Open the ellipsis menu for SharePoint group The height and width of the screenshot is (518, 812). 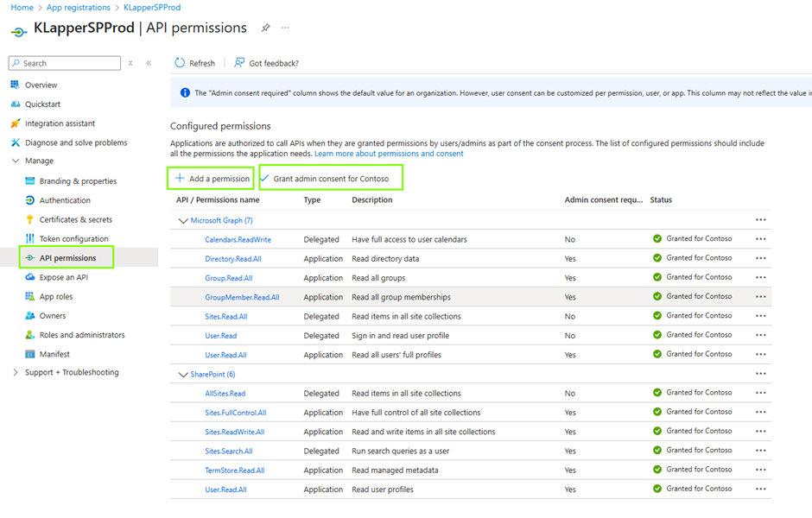[x=760, y=374]
